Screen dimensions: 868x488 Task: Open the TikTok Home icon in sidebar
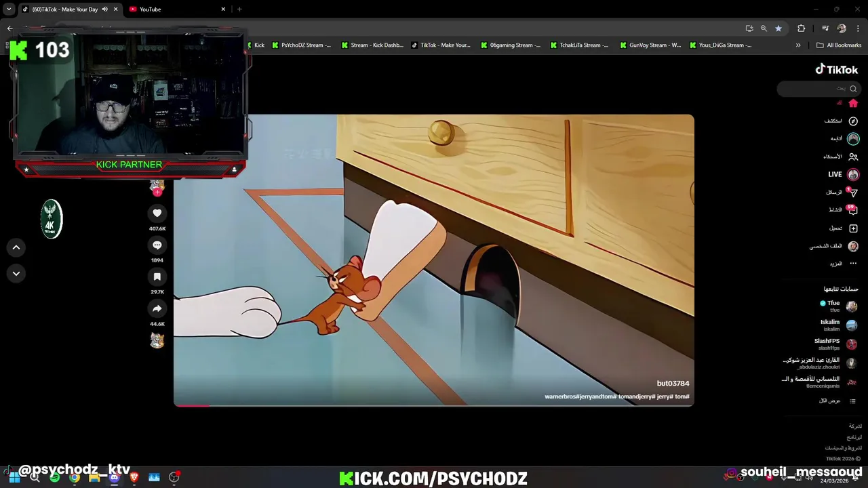pos(853,103)
